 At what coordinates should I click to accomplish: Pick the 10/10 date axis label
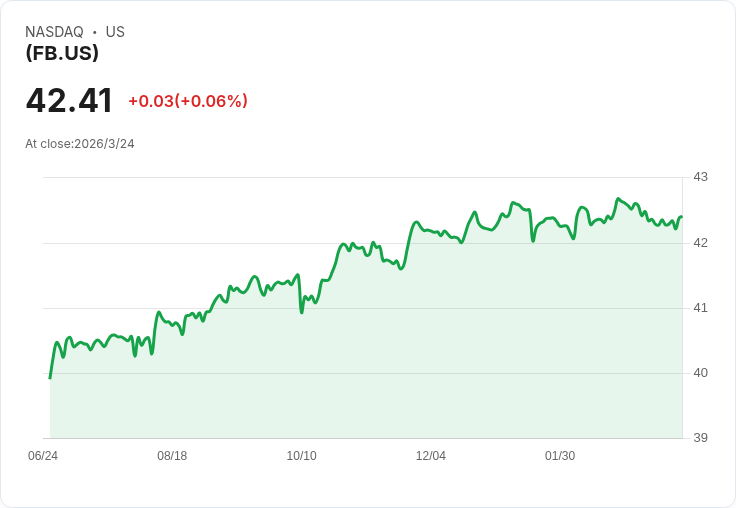(301, 456)
